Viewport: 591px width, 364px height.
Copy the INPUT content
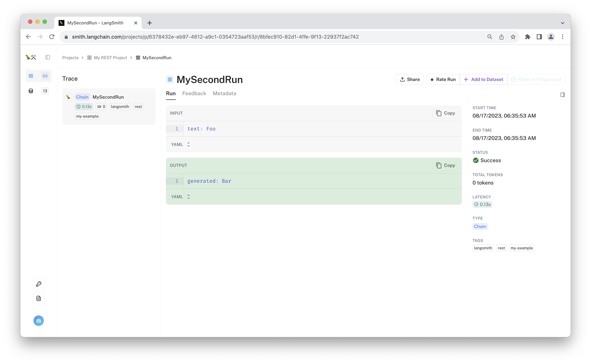point(446,113)
